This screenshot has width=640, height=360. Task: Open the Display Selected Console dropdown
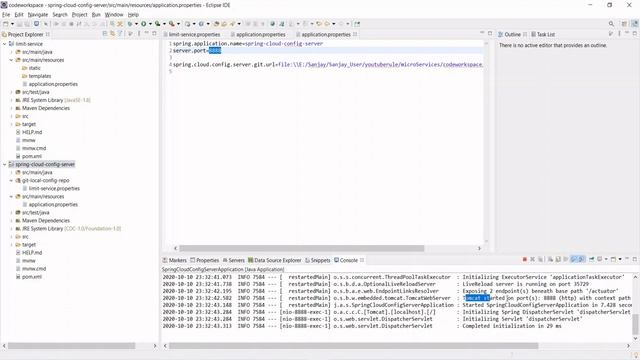606,260
